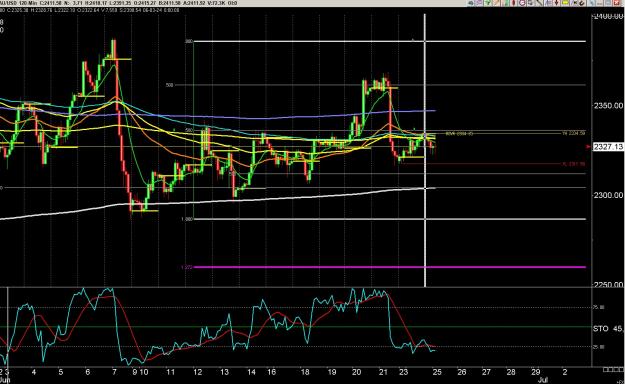Click the red circular C toolbar icon

click(x=522, y=3)
